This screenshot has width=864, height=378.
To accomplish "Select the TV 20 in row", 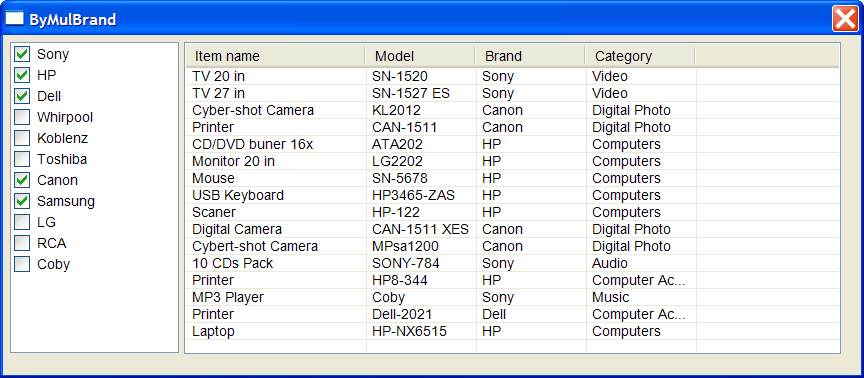I will tap(512, 76).
